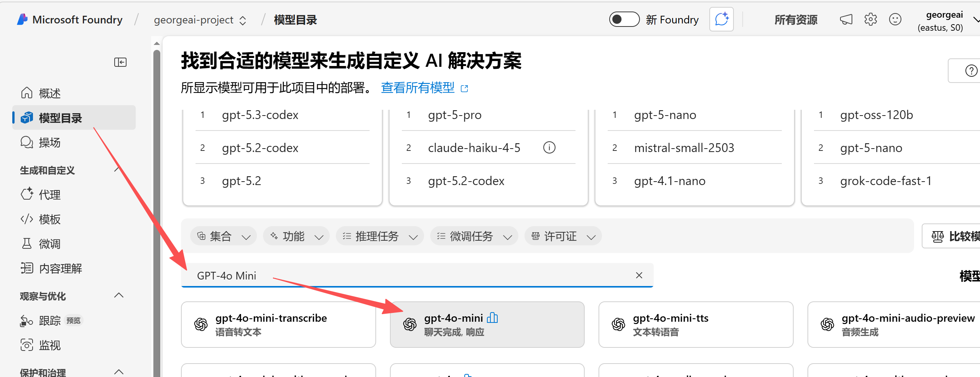Open the gpt-4o-mini-transcribe model card

[278, 324]
